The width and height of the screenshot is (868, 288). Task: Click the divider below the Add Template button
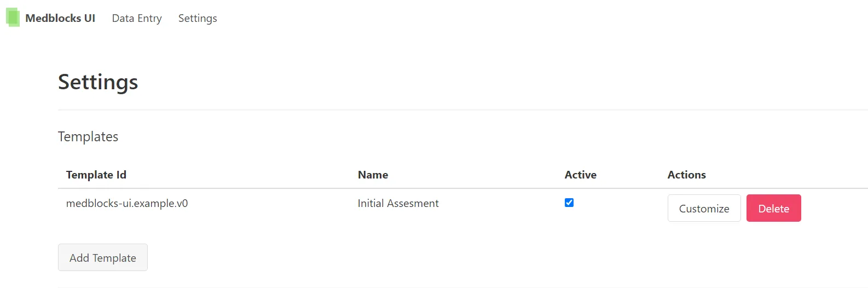(x=438, y=287)
